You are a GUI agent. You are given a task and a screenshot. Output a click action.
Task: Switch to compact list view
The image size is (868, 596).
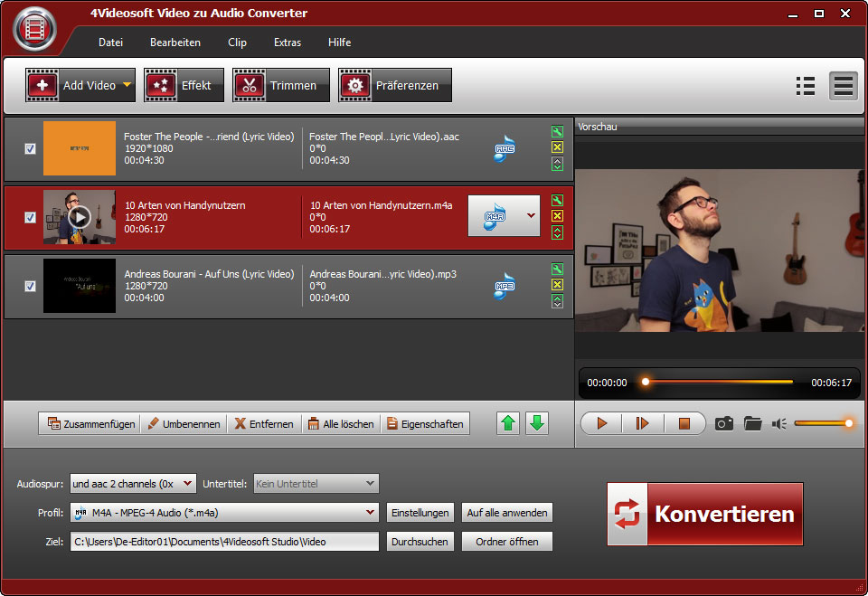[843, 86]
